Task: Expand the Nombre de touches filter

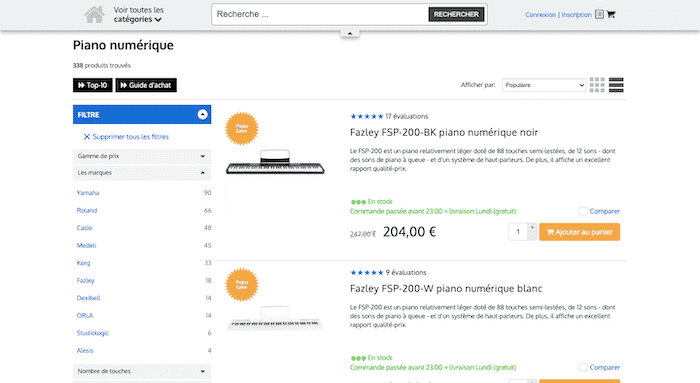Action: coord(142,371)
